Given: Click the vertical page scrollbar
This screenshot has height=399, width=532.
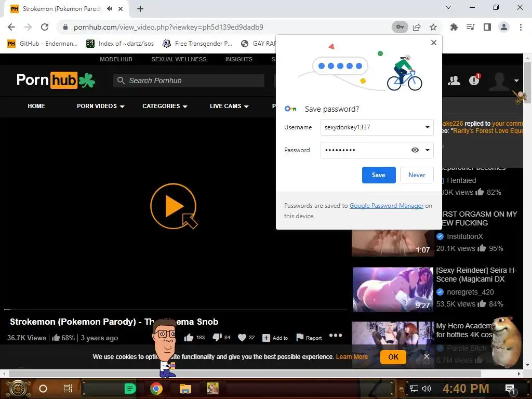Looking at the screenshot, I should click(x=527, y=82).
